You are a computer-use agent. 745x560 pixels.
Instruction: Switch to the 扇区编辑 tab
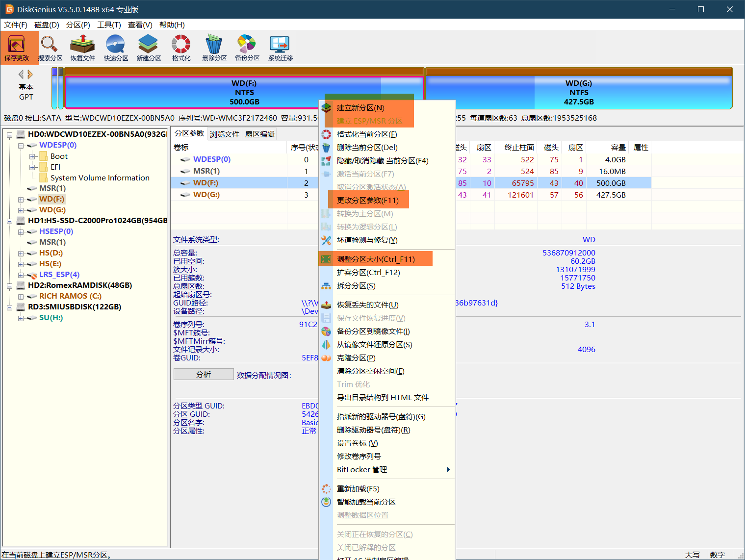(259, 134)
